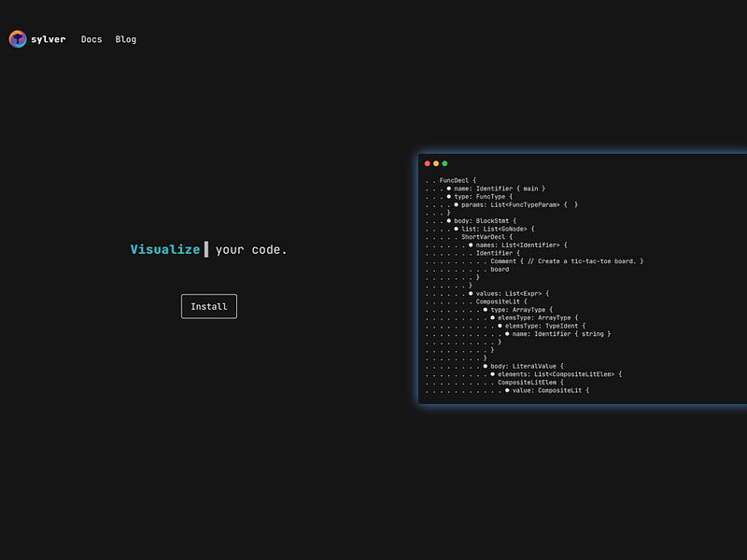Click the red dot in the code window
The image size is (747, 560).
pos(428,163)
